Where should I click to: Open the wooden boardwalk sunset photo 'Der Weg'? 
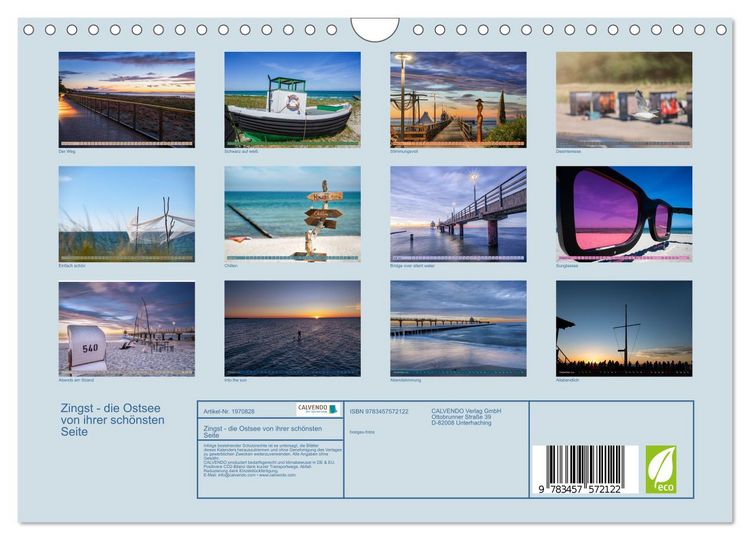(x=127, y=99)
